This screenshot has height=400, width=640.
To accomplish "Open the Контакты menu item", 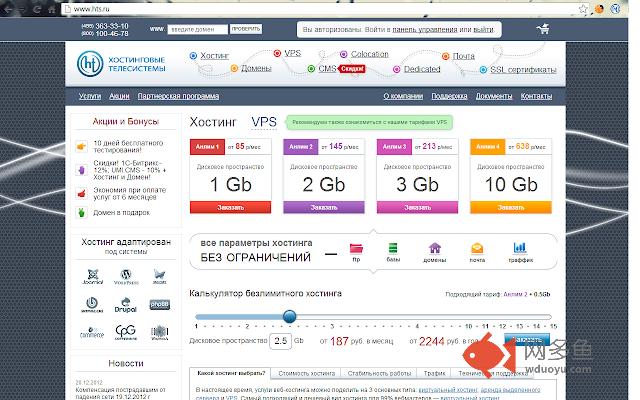I will (536, 96).
